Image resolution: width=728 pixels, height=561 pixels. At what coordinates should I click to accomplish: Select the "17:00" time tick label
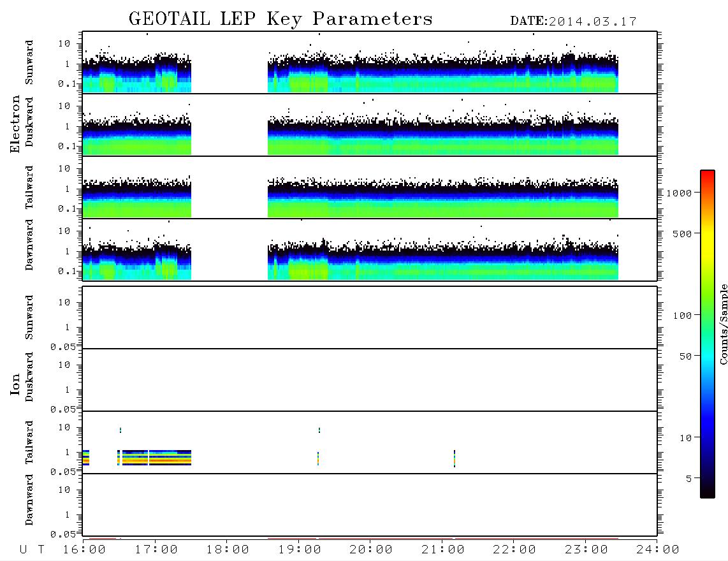(x=156, y=550)
